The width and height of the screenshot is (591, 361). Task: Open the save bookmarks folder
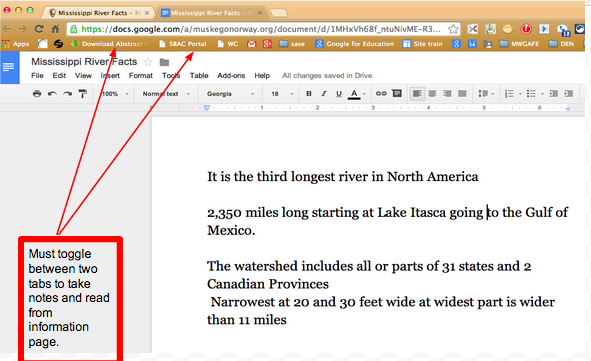[292, 44]
